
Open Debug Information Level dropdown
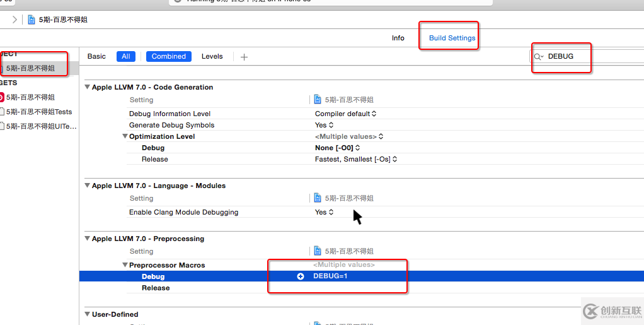click(345, 114)
